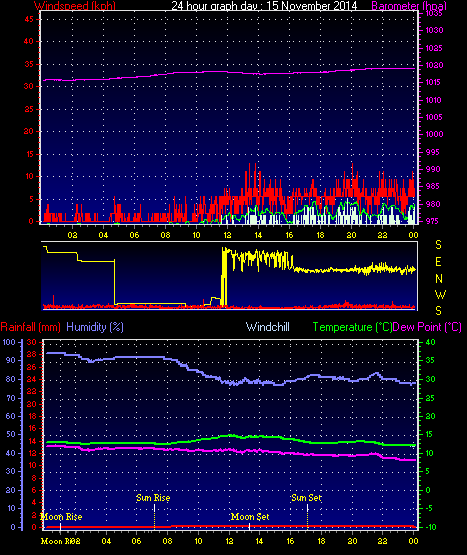Click the Moon Rise marker label
Image resolution: width=467 pixels, height=555 pixels.
coord(62,517)
